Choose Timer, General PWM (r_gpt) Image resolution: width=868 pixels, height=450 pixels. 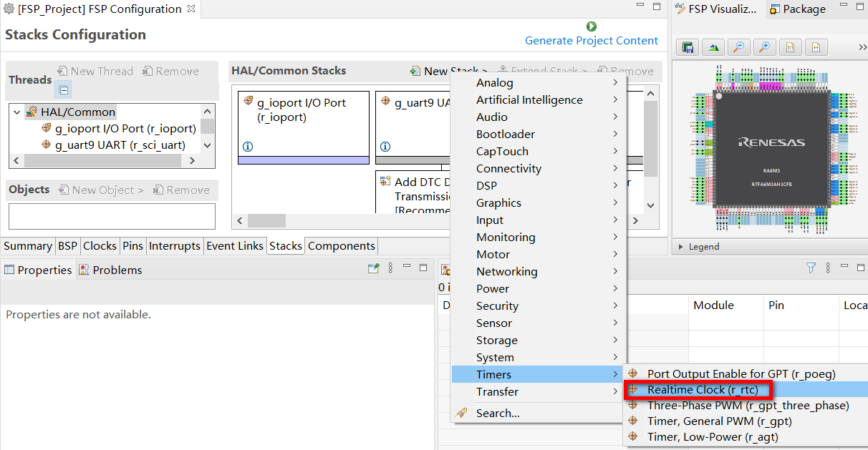coord(719,421)
